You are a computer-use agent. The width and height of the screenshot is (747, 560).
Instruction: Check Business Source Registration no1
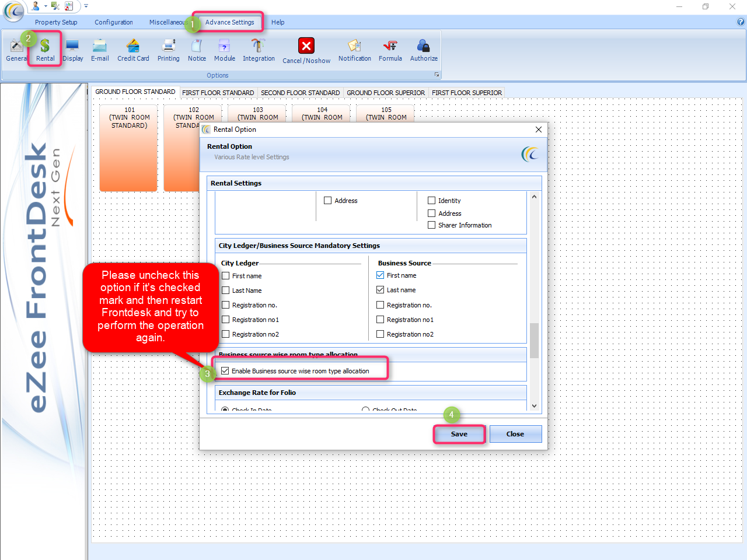point(381,320)
